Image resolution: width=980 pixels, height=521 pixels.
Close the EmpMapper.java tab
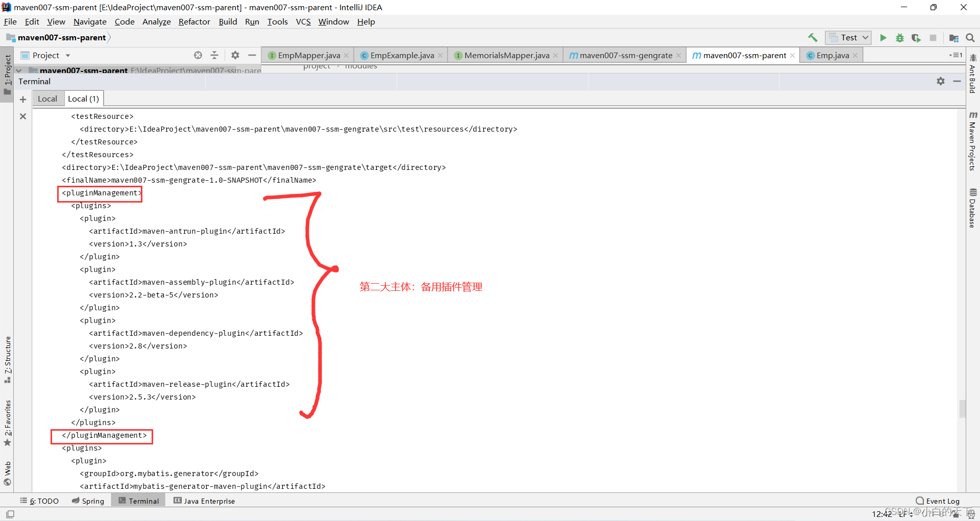[347, 56]
